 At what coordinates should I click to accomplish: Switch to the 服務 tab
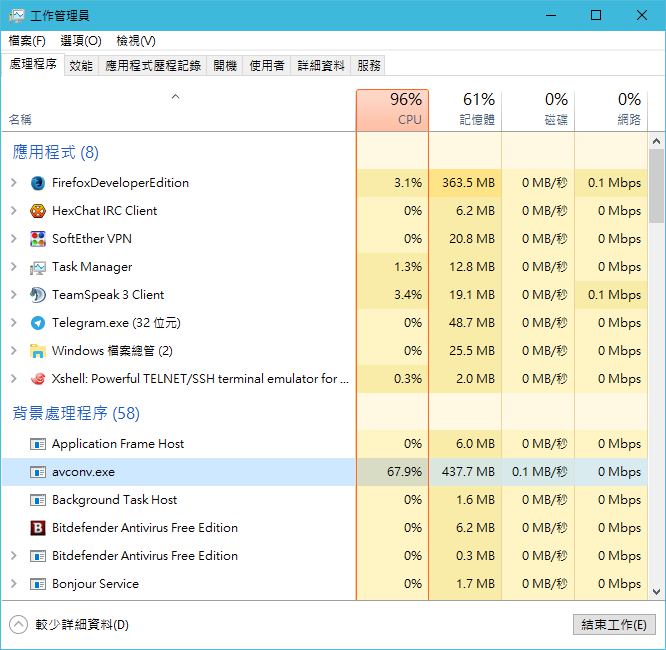(x=368, y=65)
